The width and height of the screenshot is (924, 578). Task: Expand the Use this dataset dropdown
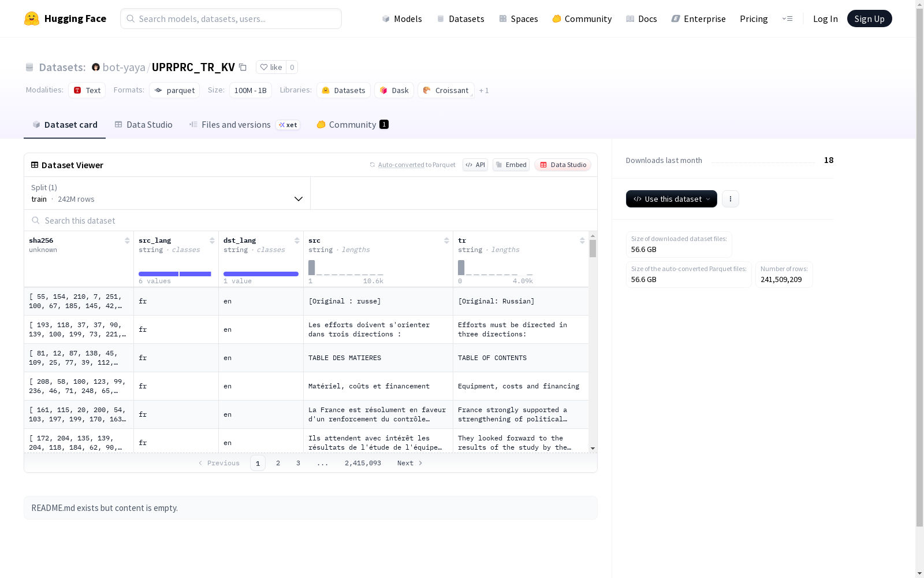(x=672, y=199)
